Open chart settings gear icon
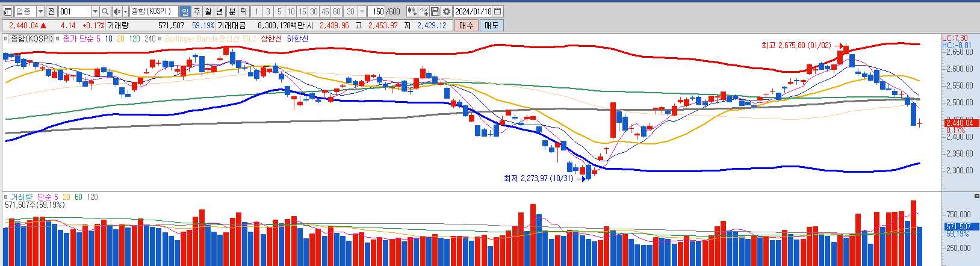The height and width of the screenshot is (266, 980). (x=447, y=11)
